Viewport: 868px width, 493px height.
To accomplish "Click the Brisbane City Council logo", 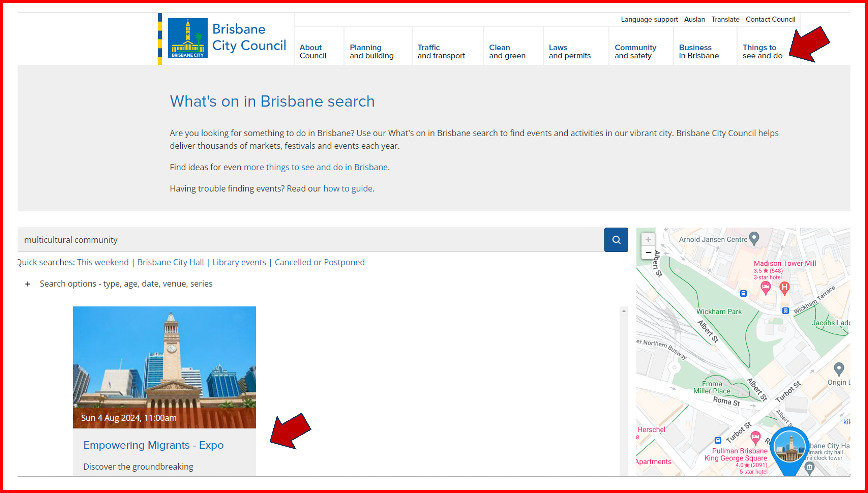I will [x=188, y=38].
